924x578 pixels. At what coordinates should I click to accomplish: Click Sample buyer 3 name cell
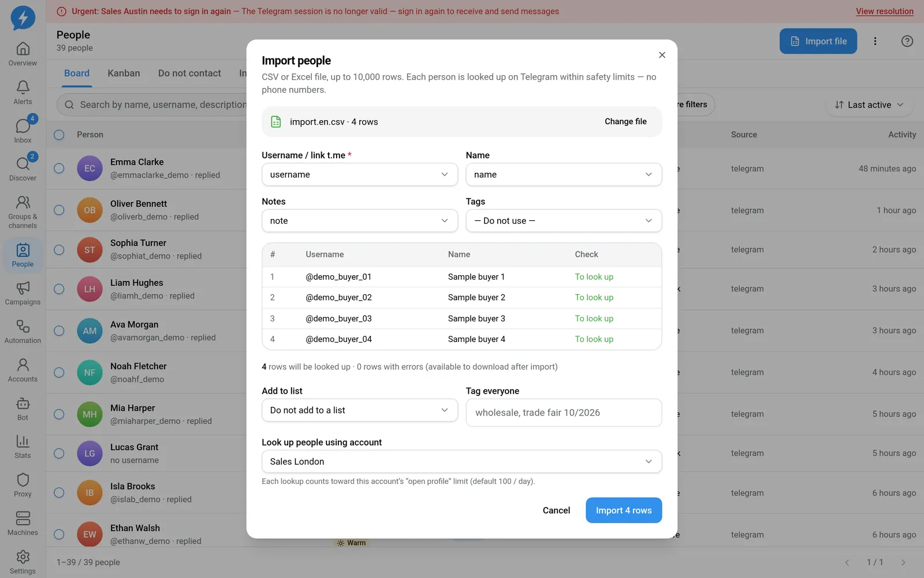click(x=476, y=318)
